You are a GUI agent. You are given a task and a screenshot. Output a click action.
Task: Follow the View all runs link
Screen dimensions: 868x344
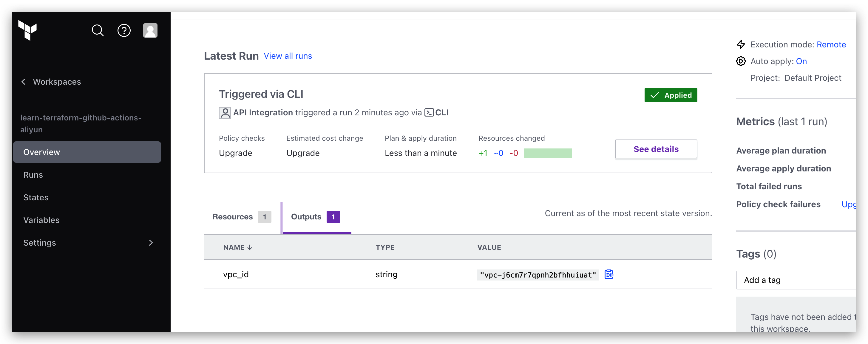pyautogui.click(x=288, y=56)
